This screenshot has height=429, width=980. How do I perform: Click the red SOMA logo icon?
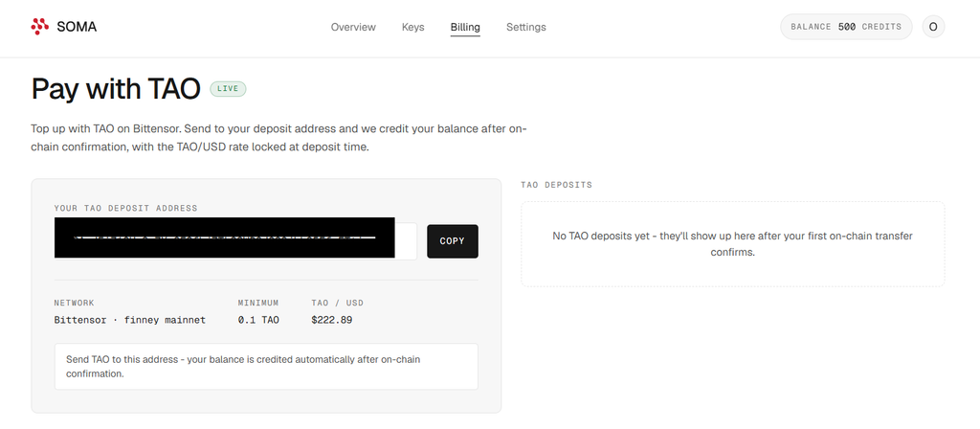point(39,27)
